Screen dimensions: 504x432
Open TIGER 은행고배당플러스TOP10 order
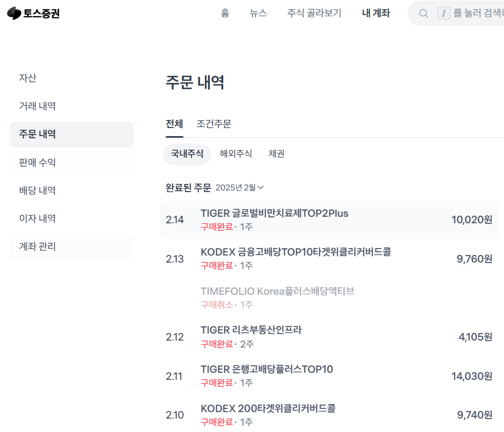pyautogui.click(x=329, y=376)
